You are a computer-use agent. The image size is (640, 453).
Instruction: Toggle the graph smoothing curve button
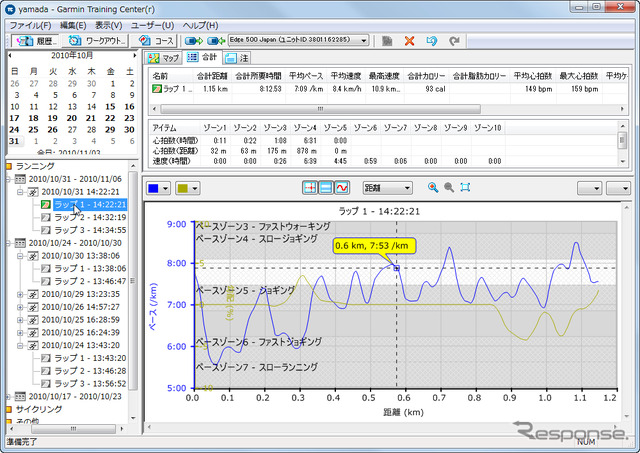tap(342, 188)
